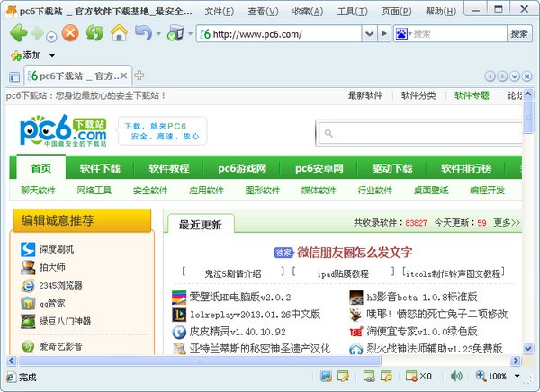This screenshot has height=392, width=540.
Task: Click the 软件分类 link
Action: pos(418,95)
